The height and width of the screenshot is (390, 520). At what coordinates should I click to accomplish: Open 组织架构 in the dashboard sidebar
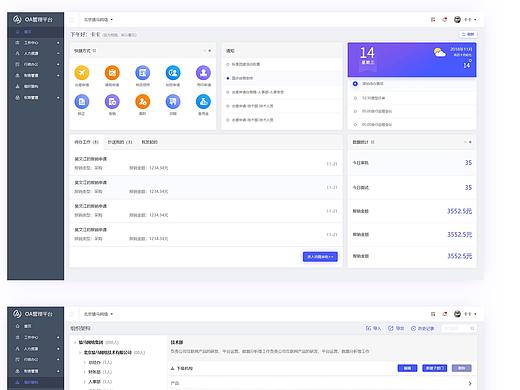(x=35, y=86)
